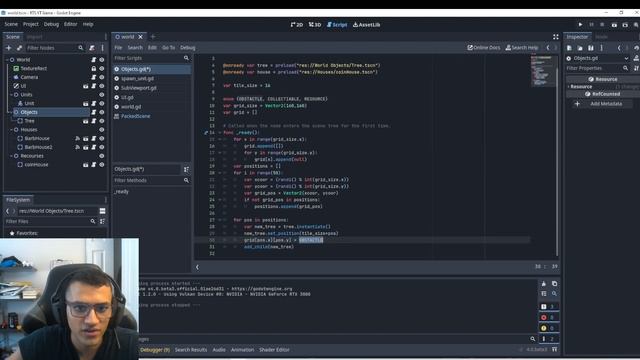
Task: Open Online Docs link
Action: pos(484,48)
